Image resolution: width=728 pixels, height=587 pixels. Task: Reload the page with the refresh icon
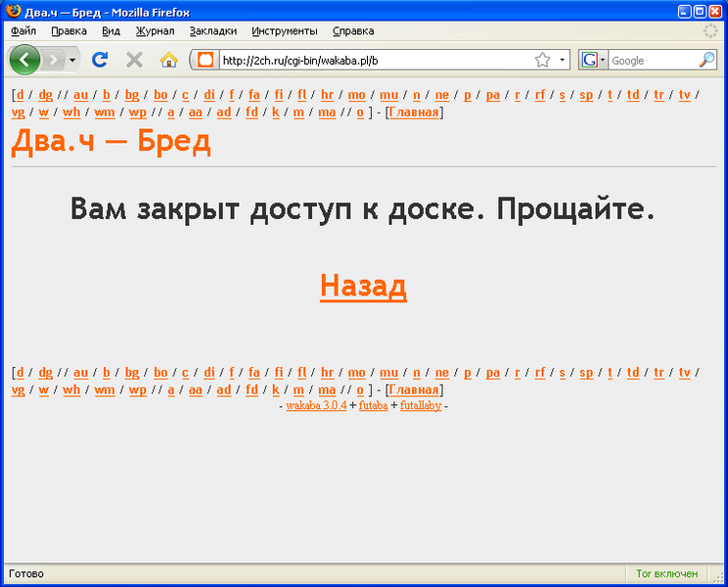pos(100,60)
